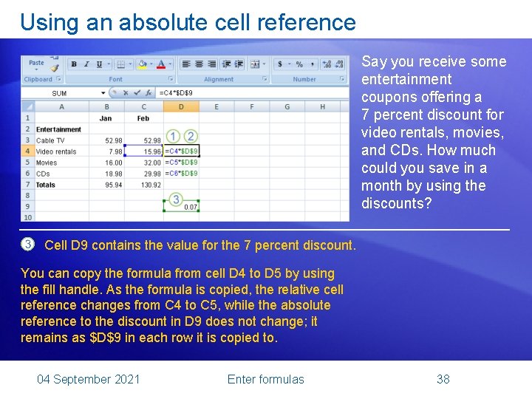
Task: Toggle Underline formatting
Action: tap(99, 64)
